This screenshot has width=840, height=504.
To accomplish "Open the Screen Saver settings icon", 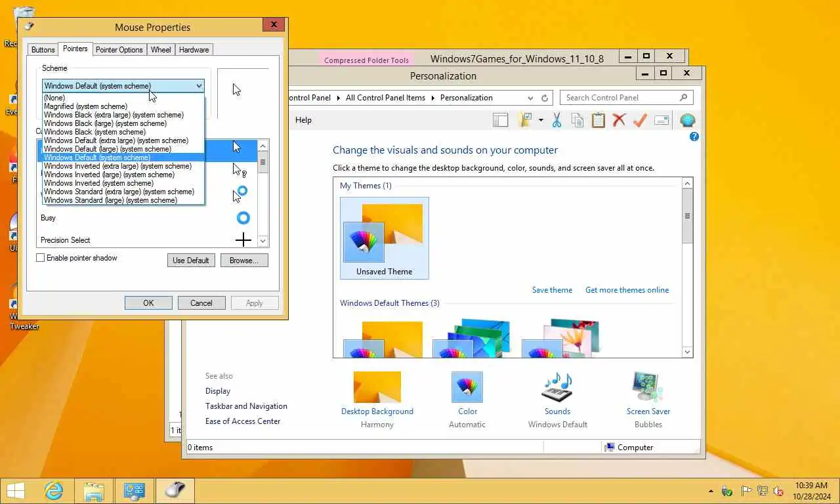I will point(648,387).
